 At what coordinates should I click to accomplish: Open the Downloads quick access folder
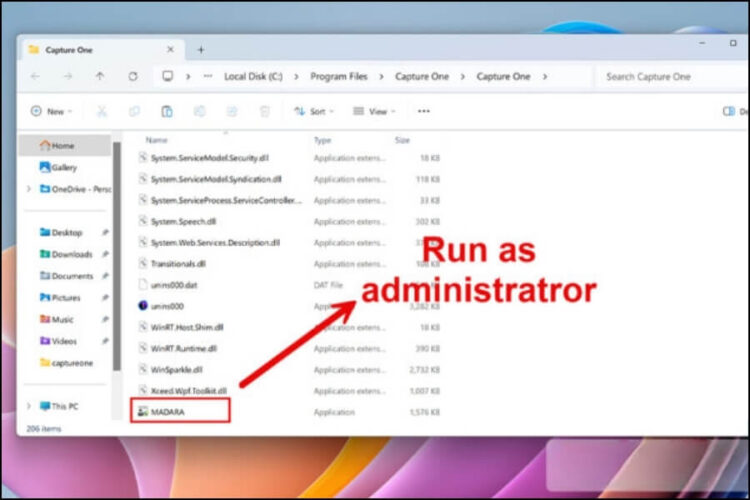coord(67,254)
